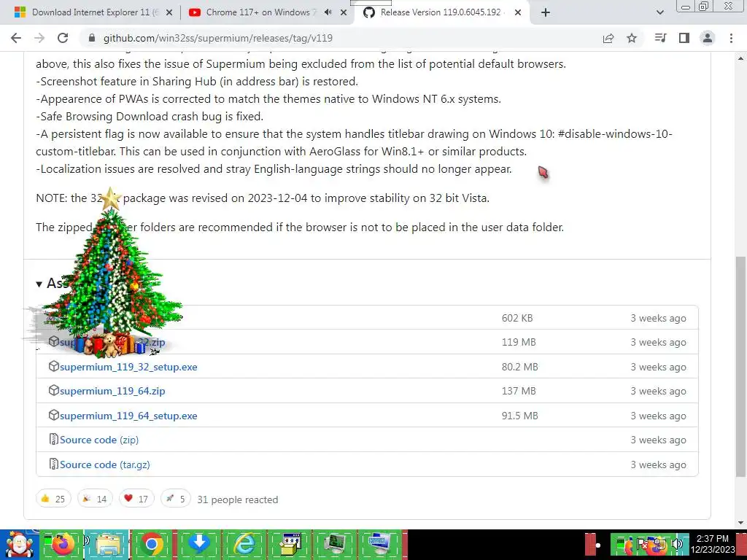This screenshot has width=747, height=560.
Task: Click package icon next to supermium_119_32_setup.exe
Action: [x=54, y=366]
